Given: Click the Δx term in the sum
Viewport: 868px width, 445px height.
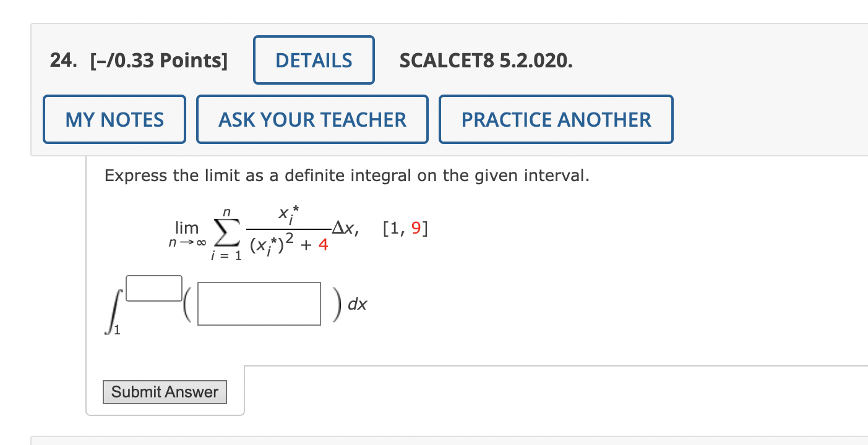Looking at the screenshot, I should (x=345, y=229).
